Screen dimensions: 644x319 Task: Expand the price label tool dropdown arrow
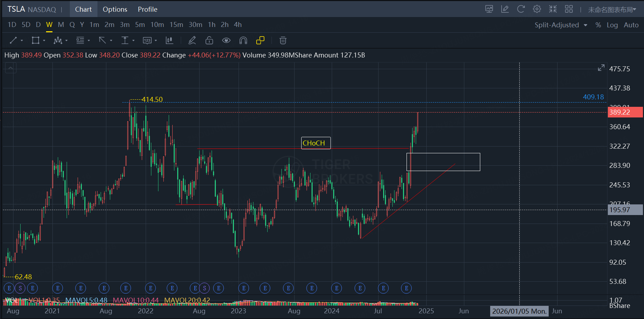[x=156, y=41]
